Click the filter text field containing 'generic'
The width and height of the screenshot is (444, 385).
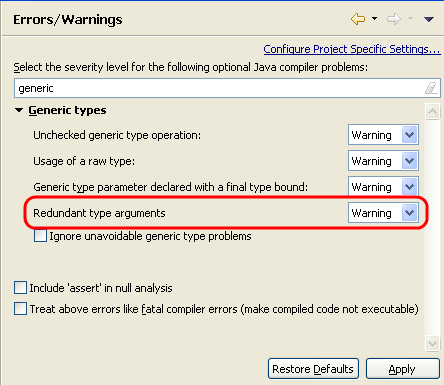[227, 88]
